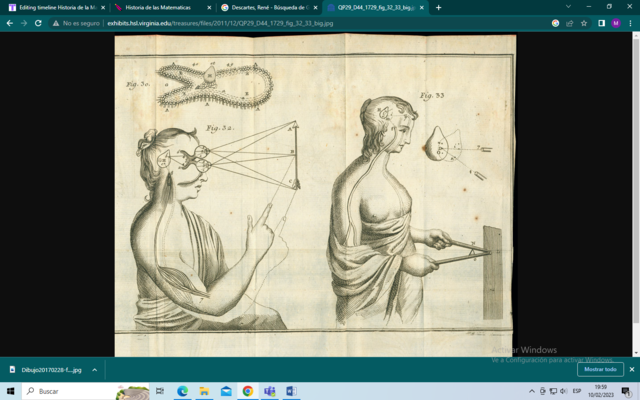The image size is (640, 400).
Task: Expand the download item options chevron
Action: (x=94, y=370)
